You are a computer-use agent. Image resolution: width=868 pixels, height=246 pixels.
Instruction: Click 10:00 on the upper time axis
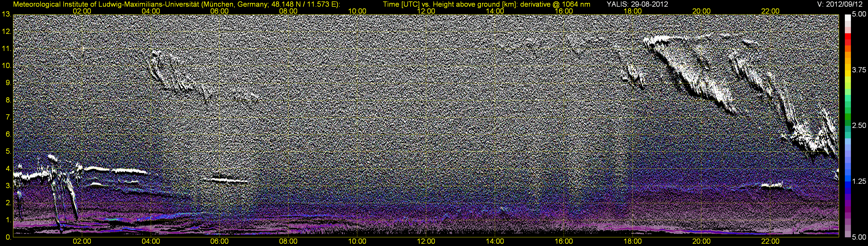tap(357, 11)
